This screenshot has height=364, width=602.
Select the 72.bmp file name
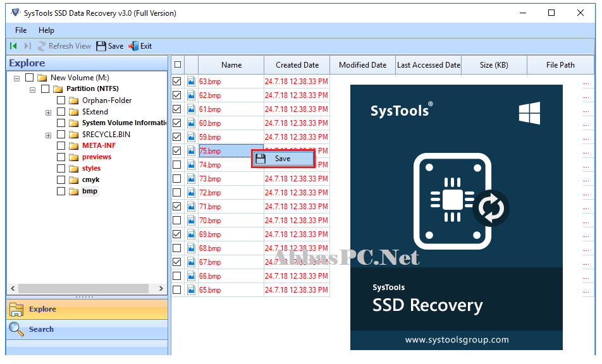click(x=210, y=193)
